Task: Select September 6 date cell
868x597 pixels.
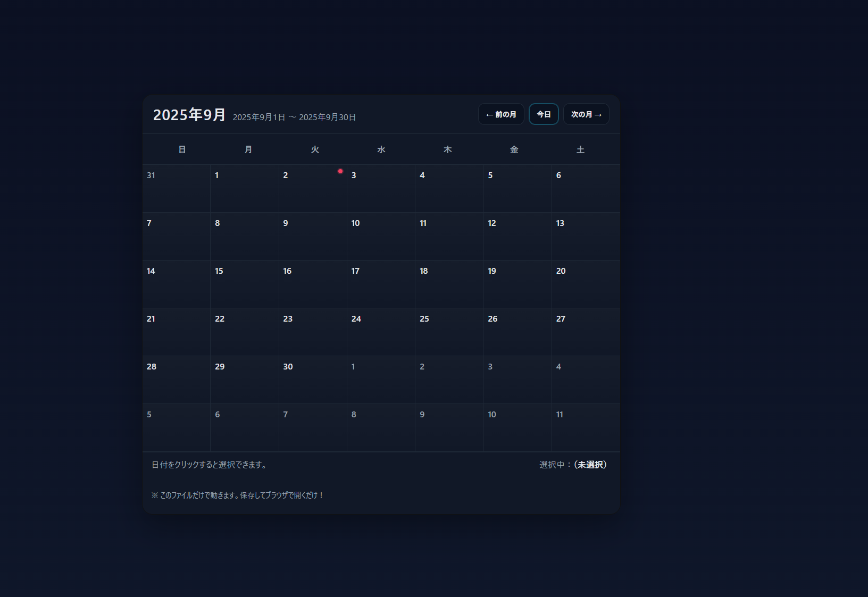Action: tap(586, 189)
